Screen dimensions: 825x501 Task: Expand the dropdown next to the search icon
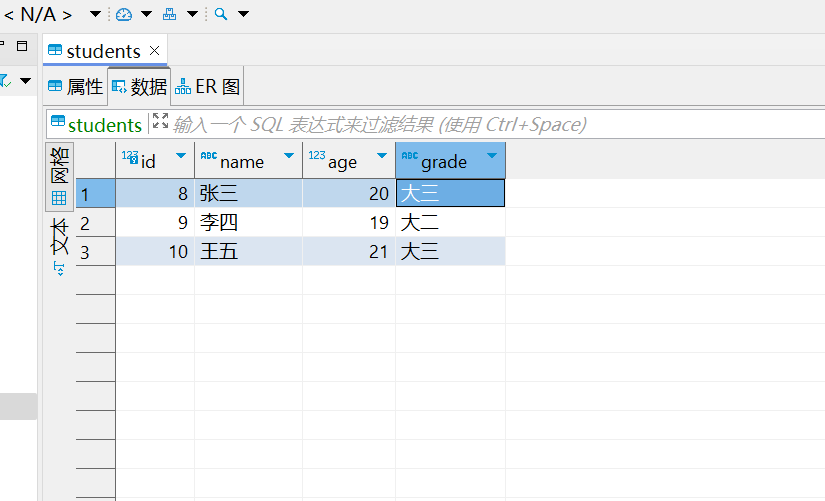(x=243, y=14)
